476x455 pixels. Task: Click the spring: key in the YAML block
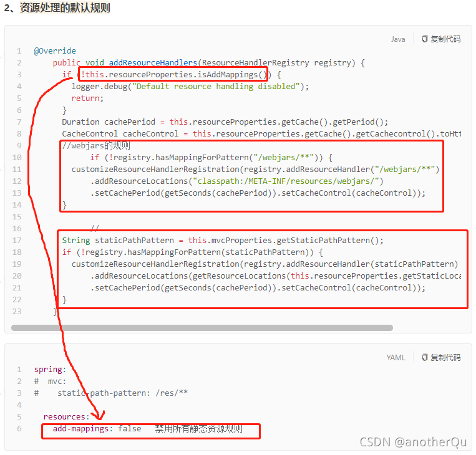pos(50,370)
